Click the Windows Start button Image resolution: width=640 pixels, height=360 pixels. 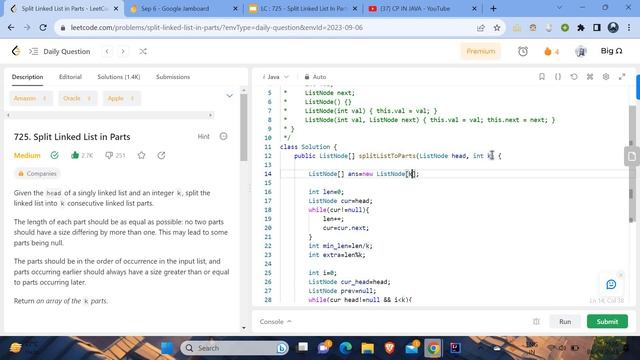(x=167, y=348)
